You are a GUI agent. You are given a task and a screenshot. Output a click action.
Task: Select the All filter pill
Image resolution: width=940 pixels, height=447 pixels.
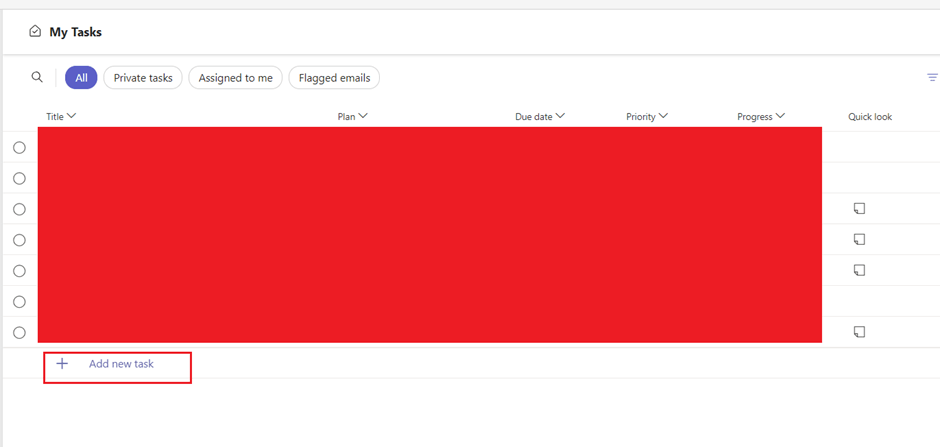[x=81, y=78]
